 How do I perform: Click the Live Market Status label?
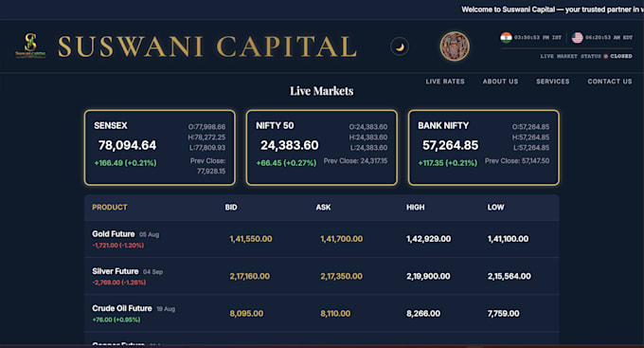click(x=570, y=56)
